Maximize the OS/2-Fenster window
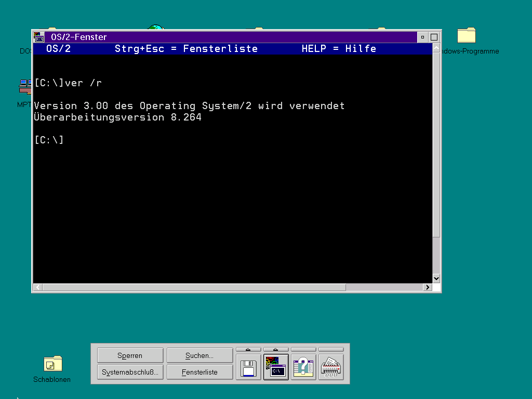The height and width of the screenshot is (399, 532). coord(434,37)
